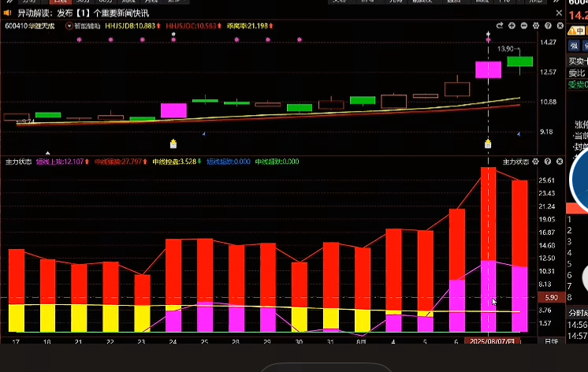
Task: Click the 主力状态 indicator name at left
Action: click(x=18, y=162)
